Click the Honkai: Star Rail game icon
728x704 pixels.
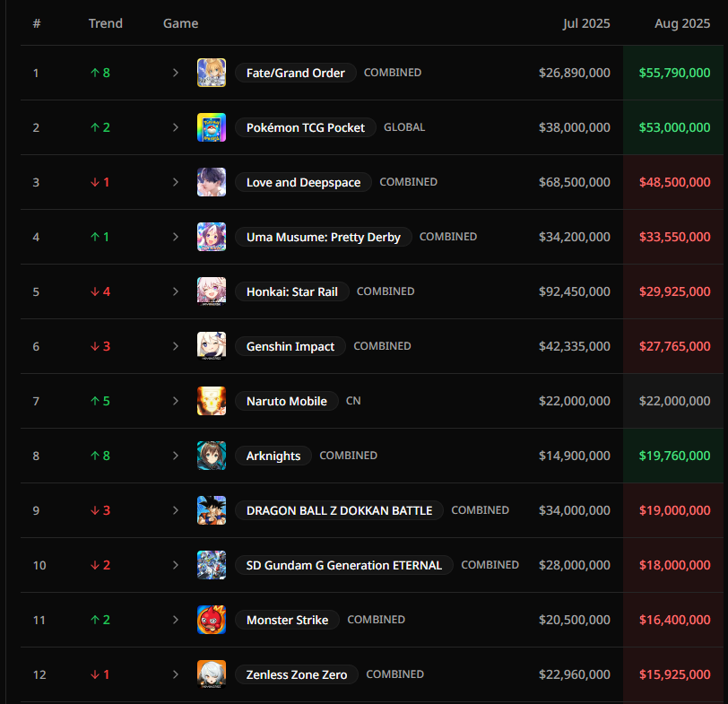(x=212, y=291)
